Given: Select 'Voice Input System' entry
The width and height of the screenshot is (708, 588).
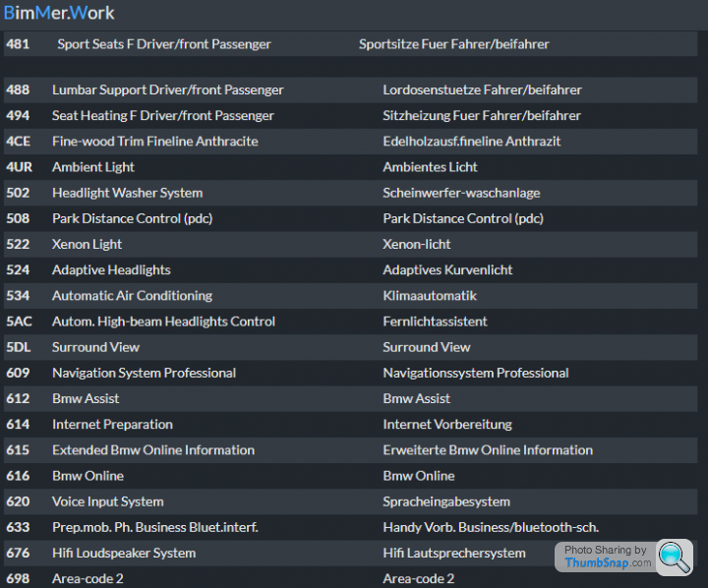Looking at the screenshot, I should click(x=107, y=501).
